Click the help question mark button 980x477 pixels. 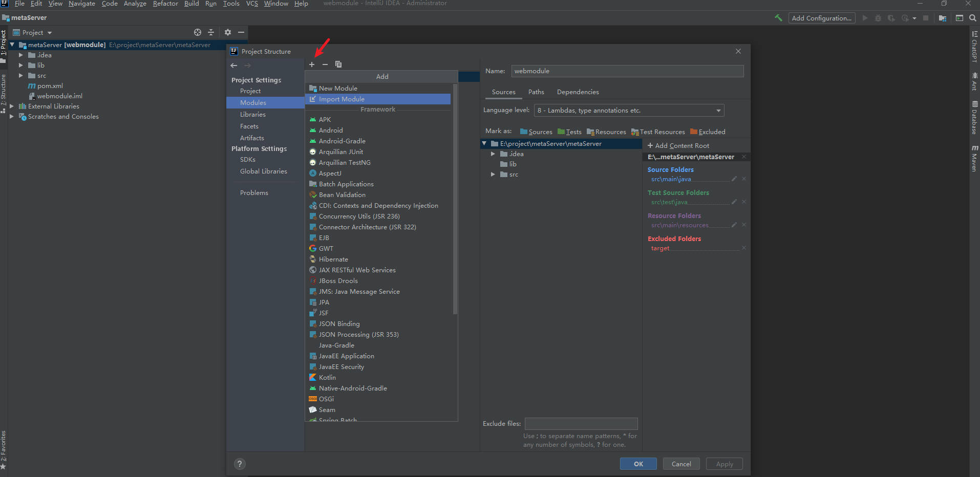[x=239, y=464]
